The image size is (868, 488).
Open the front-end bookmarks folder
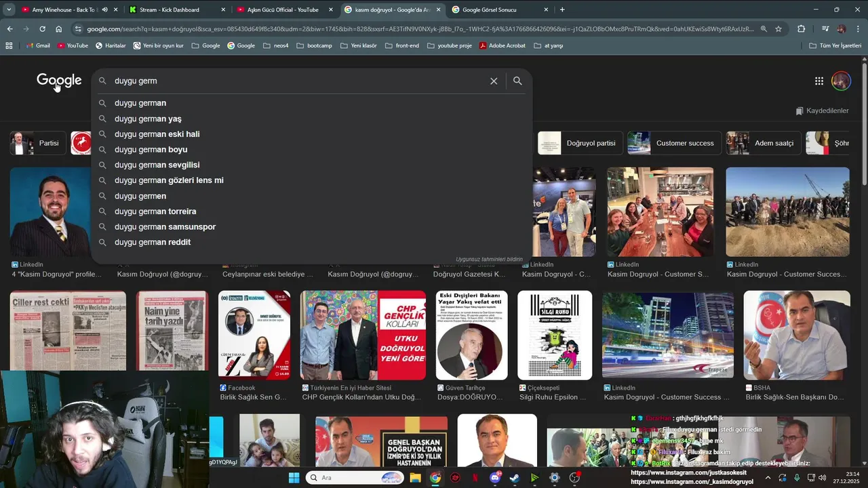403,45
